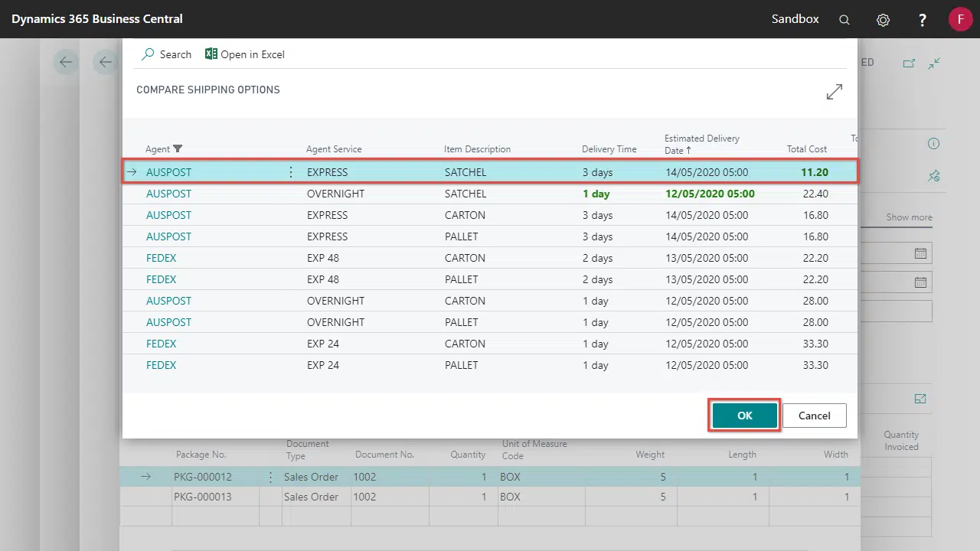The width and height of the screenshot is (980, 551).
Task: Open row options menu for AUSPOST EXPRESS
Action: [x=291, y=172]
